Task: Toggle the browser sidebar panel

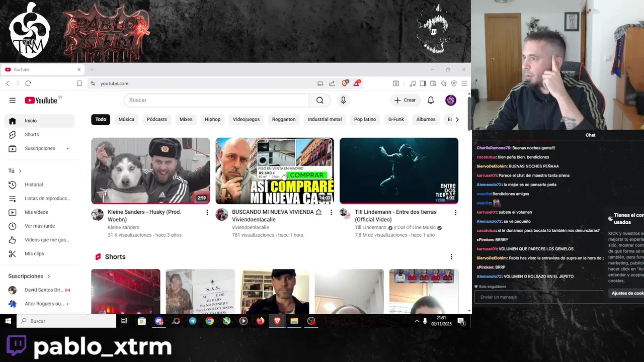Action: pyautogui.click(x=423, y=83)
